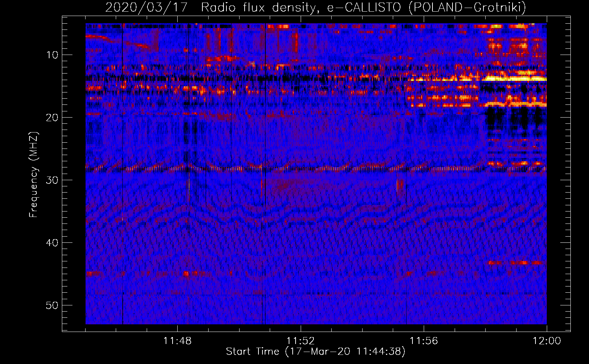Click the 11:52 time tick label

click(x=300, y=341)
